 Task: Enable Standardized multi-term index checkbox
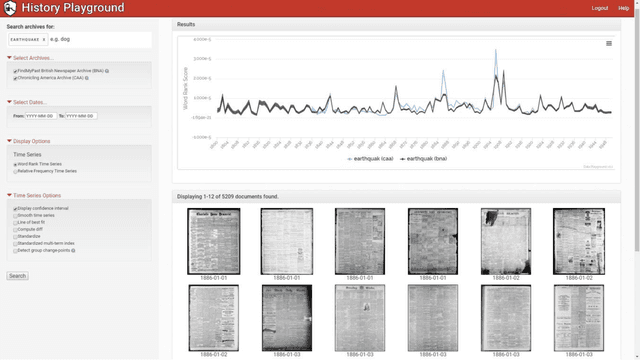click(15, 244)
